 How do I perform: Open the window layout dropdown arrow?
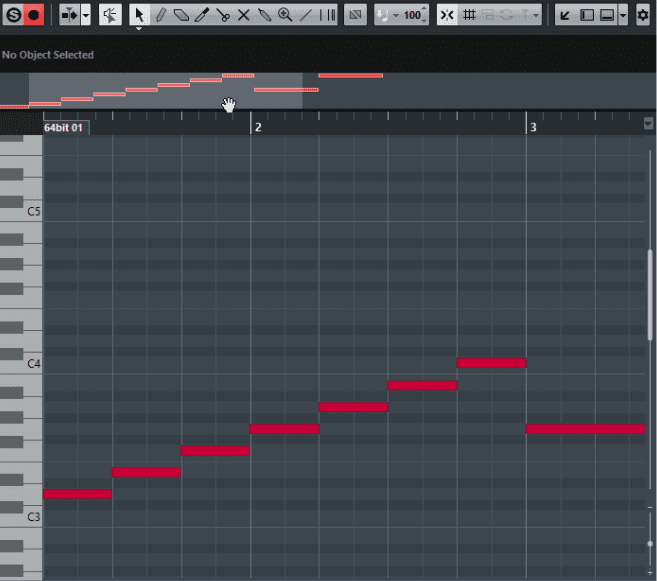pyautogui.click(x=624, y=15)
